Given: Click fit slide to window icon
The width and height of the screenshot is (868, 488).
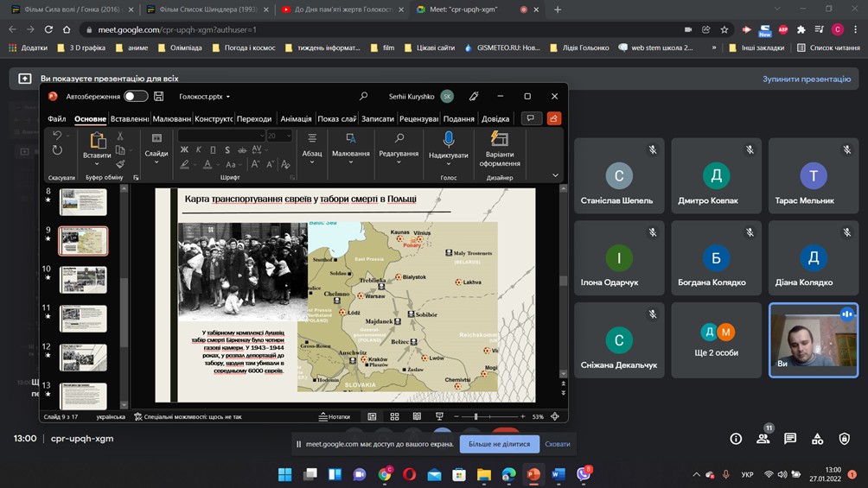Looking at the screenshot, I should tap(555, 416).
